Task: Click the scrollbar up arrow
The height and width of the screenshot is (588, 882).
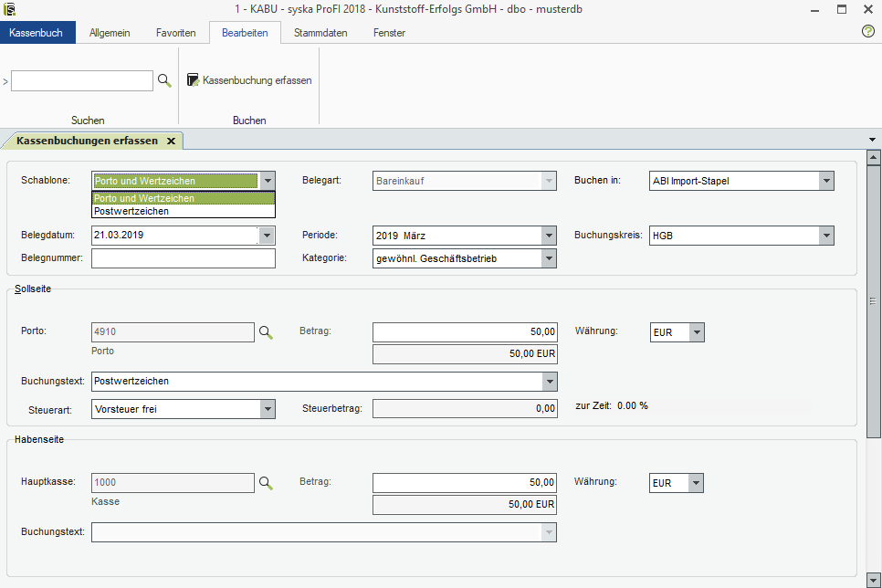Action: click(x=874, y=158)
